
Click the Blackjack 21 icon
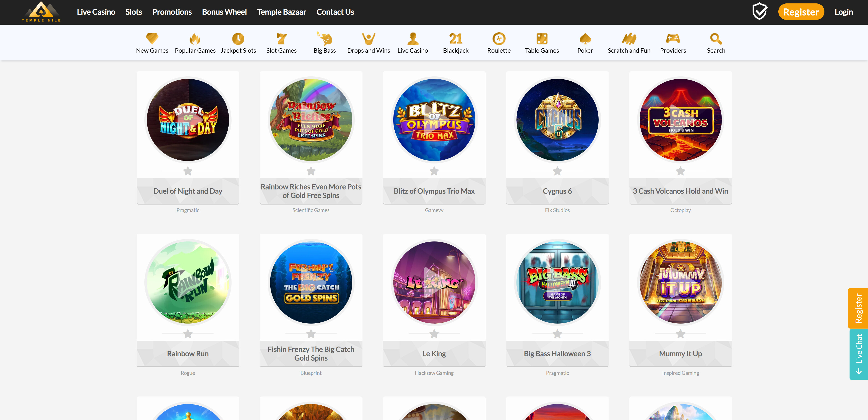point(456,39)
